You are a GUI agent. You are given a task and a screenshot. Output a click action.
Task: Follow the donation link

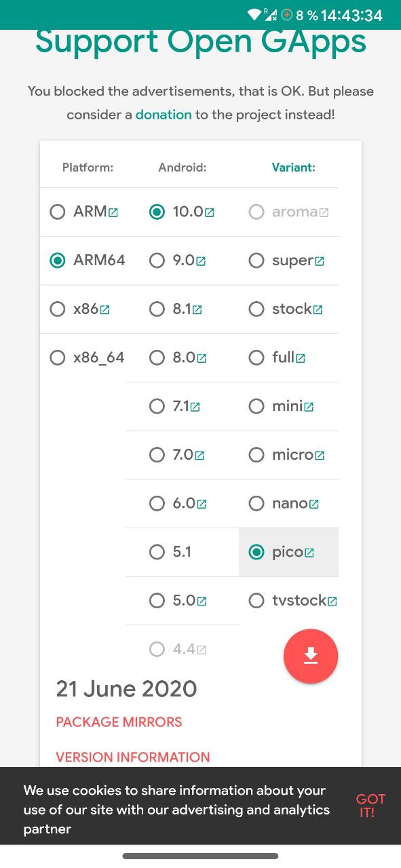pos(164,115)
